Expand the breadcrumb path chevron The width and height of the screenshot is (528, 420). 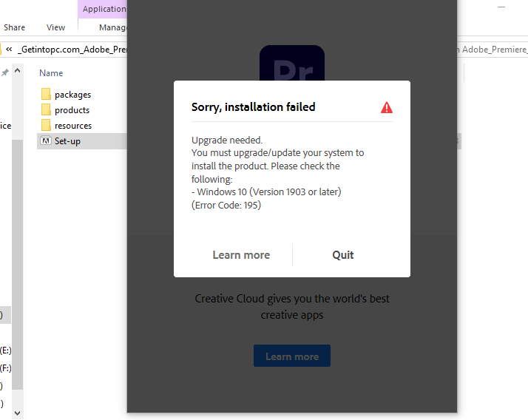point(9,50)
